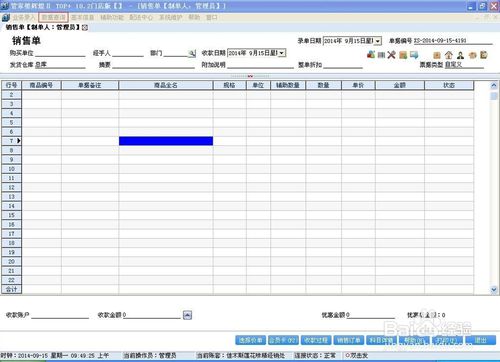The width and height of the screenshot is (500, 362).
Task: Click the magnifier lookup icon beside 部门 field
Action: pyautogui.click(x=192, y=53)
